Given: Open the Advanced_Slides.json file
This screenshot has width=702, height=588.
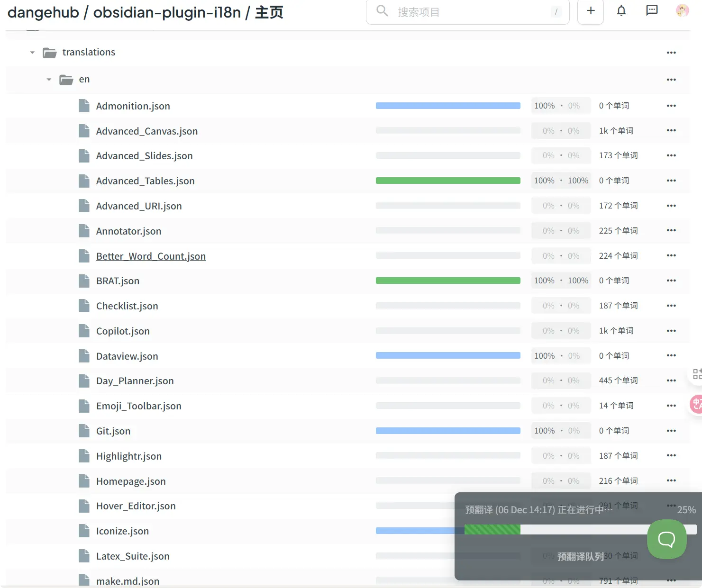Looking at the screenshot, I should coord(144,156).
